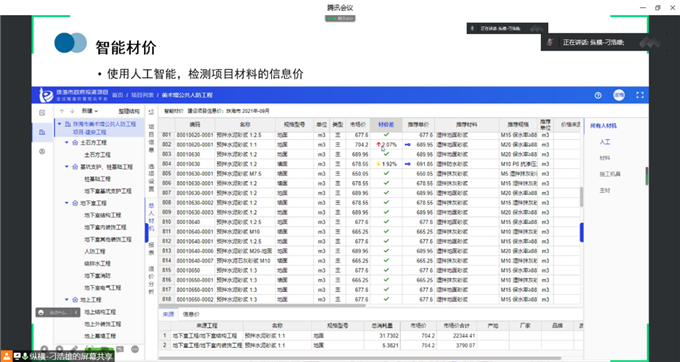
Task: Select row 813 code cell 80010640-0006
Action: click(195, 251)
